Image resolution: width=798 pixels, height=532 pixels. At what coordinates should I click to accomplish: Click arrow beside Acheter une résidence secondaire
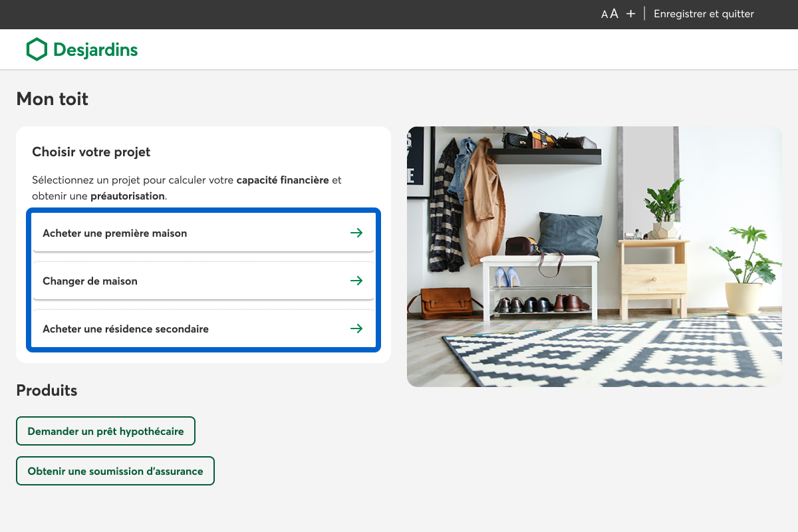point(356,329)
